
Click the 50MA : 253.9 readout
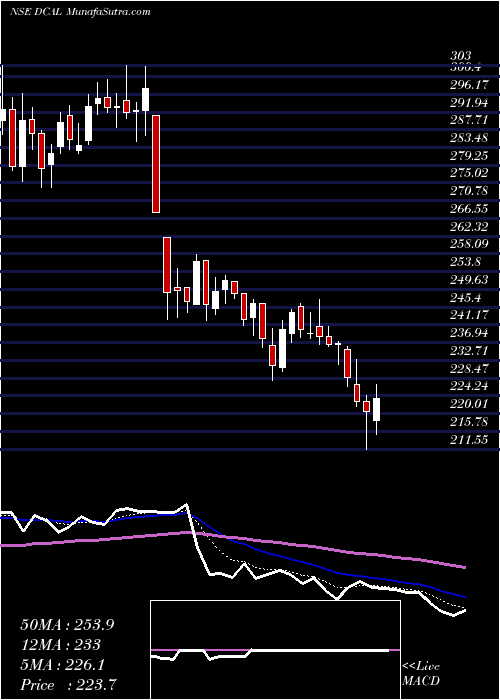coord(67,625)
